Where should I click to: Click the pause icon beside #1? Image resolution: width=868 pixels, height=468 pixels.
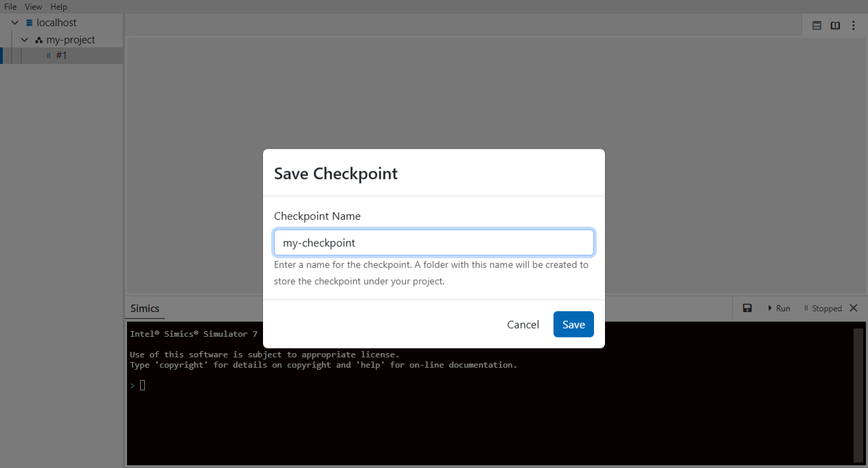click(x=49, y=56)
